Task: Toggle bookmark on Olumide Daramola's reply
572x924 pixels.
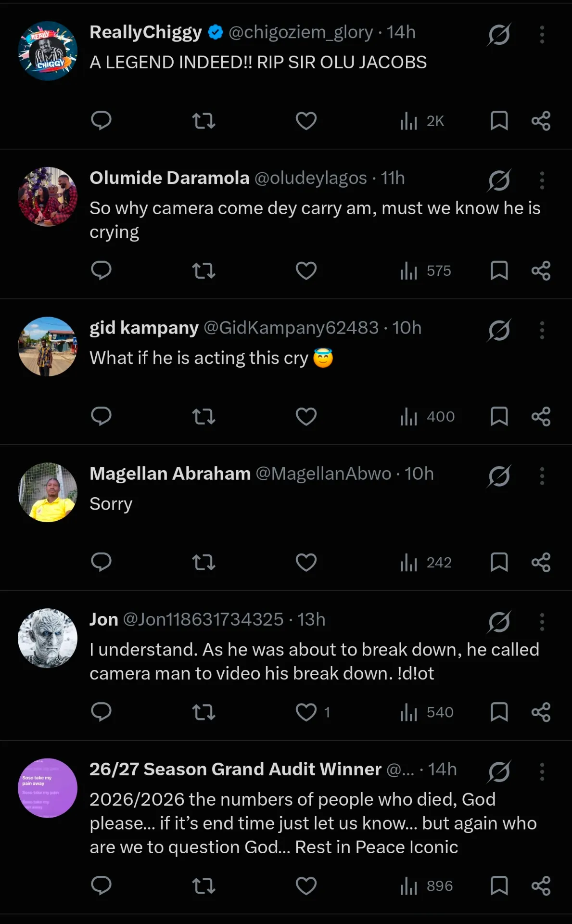Action: point(499,271)
